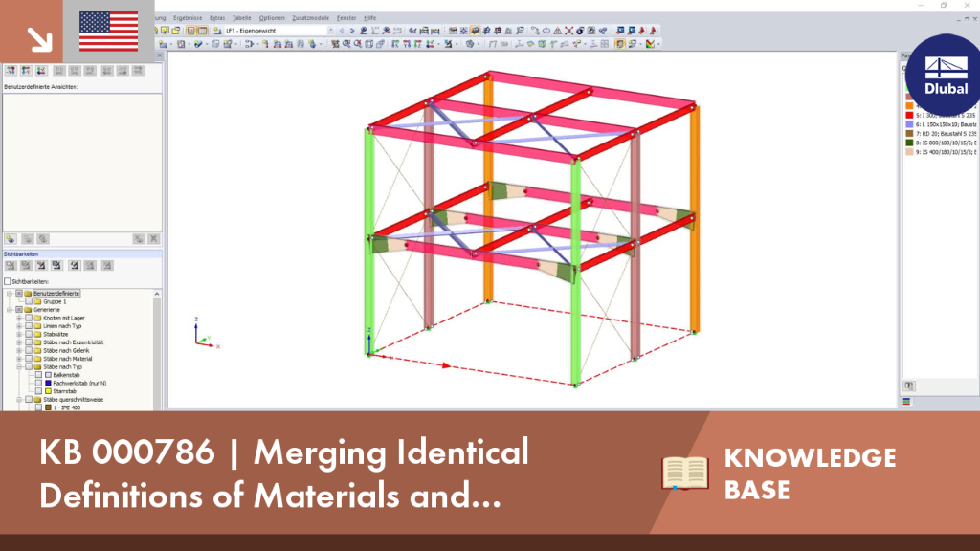Click the color panel icon at right bottom

tap(907, 402)
